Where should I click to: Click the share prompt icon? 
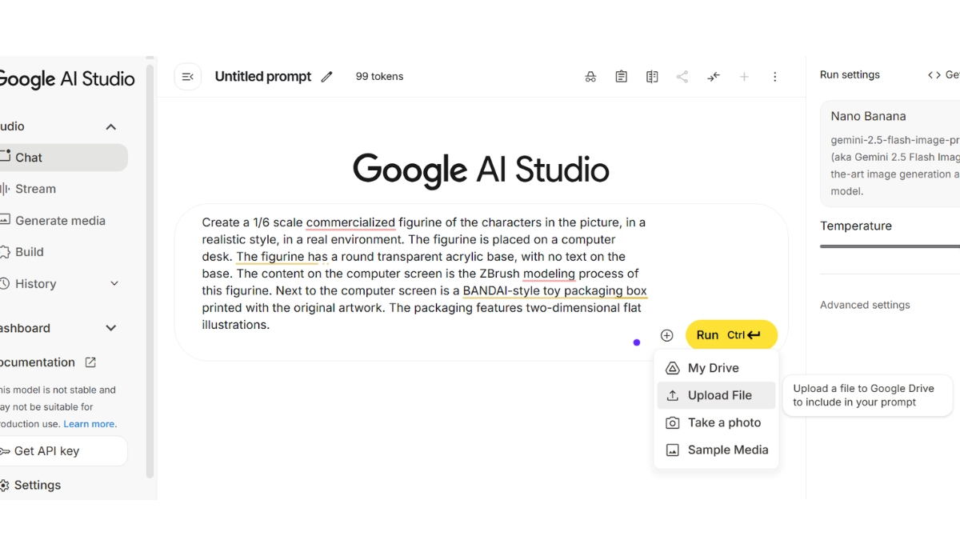click(x=682, y=76)
